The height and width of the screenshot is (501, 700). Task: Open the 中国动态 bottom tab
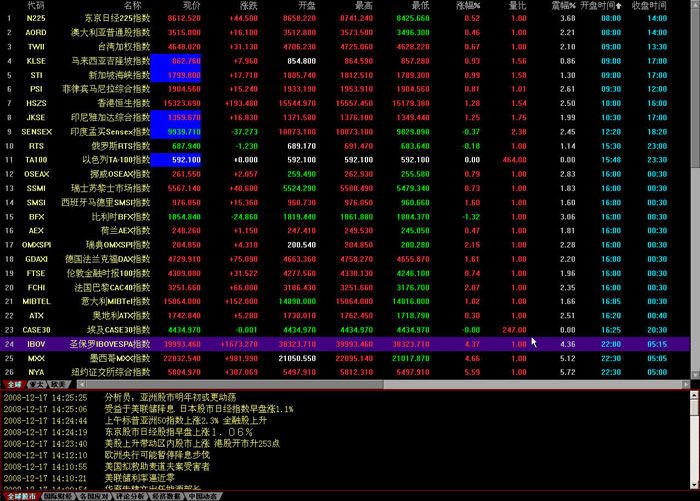pyautogui.click(x=203, y=495)
